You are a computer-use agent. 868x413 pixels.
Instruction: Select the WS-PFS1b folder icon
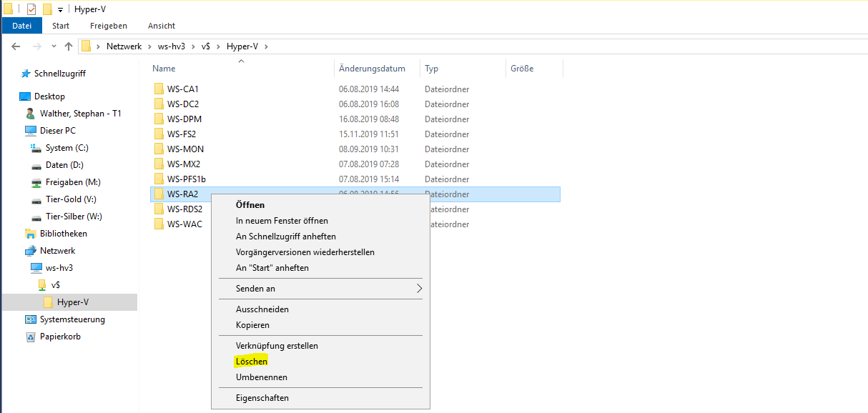point(159,179)
